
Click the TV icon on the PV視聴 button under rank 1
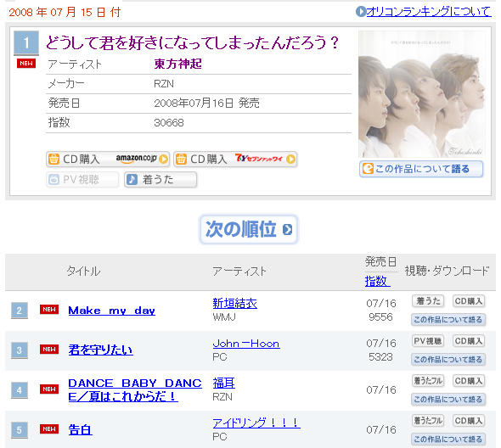coord(53,180)
